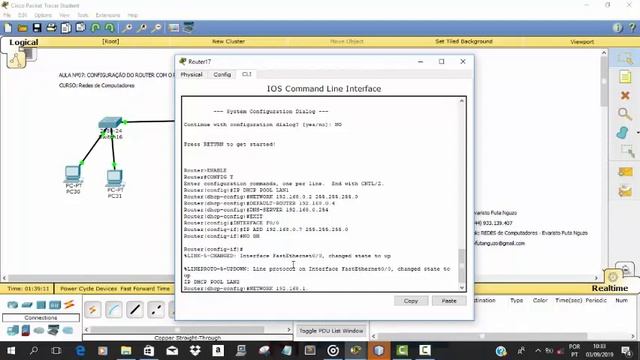Pick the Inspect magnifier tool
640x360 pixels.
(624, 114)
